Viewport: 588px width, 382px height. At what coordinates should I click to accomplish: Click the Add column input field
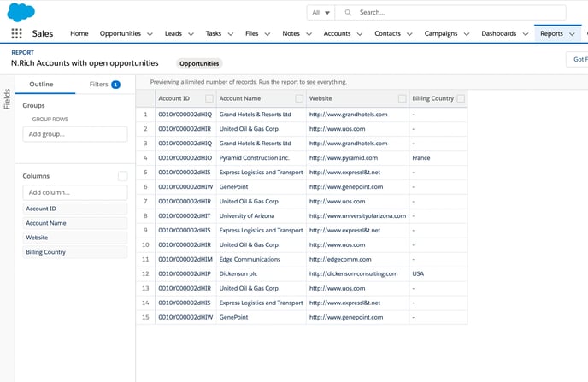click(x=75, y=192)
